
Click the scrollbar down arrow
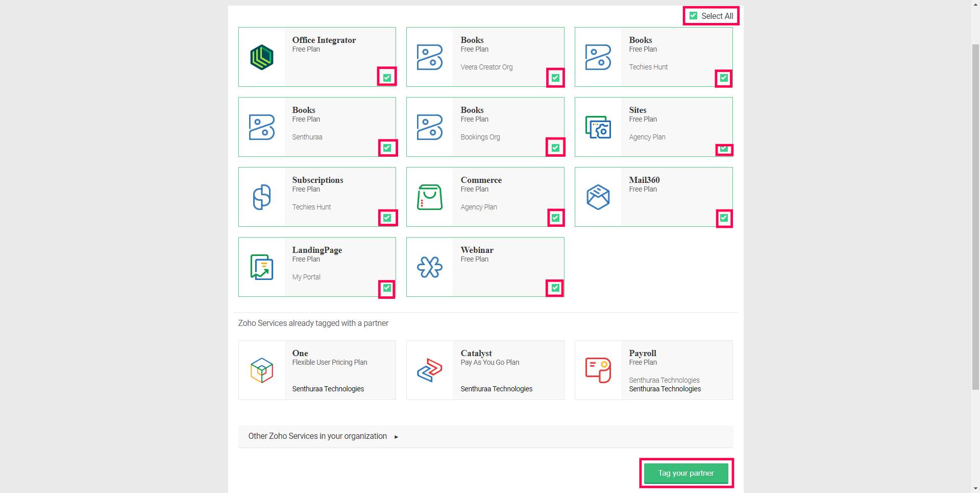pyautogui.click(x=975, y=489)
